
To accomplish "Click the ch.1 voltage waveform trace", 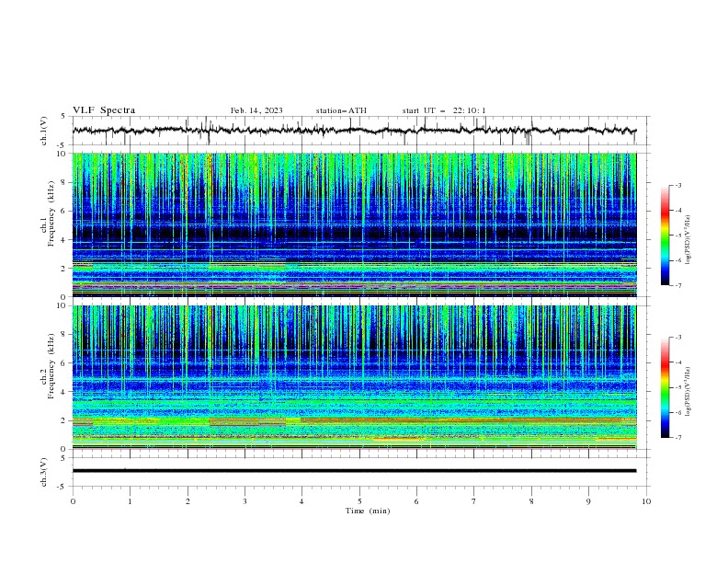I will [355, 131].
